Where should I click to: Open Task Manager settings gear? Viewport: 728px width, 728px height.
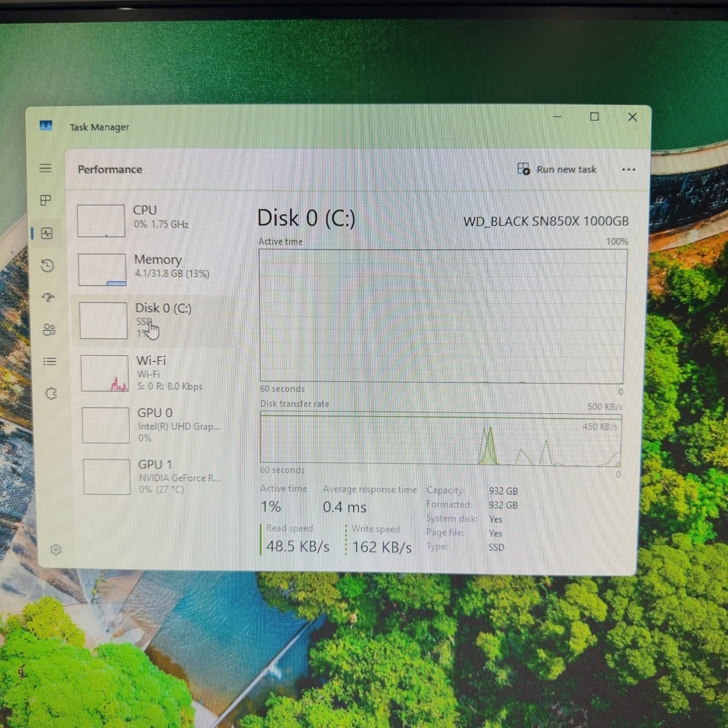[x=56, y=549]
